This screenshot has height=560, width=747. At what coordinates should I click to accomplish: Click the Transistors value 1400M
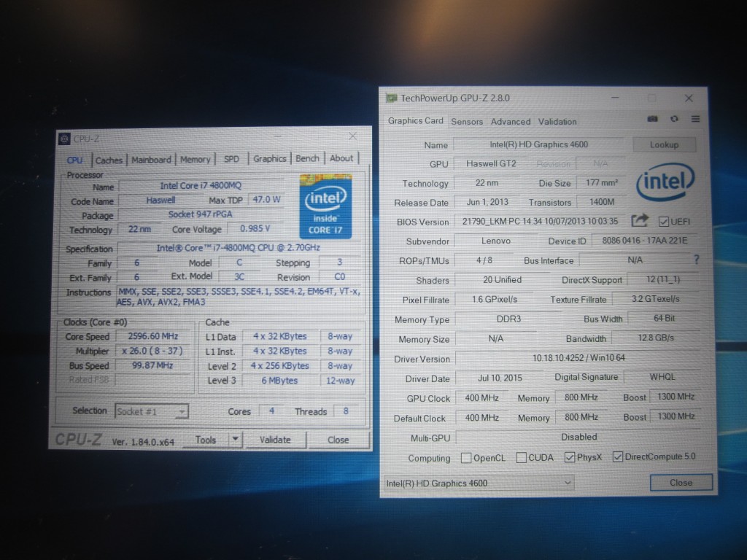click(x=602, y=202)
